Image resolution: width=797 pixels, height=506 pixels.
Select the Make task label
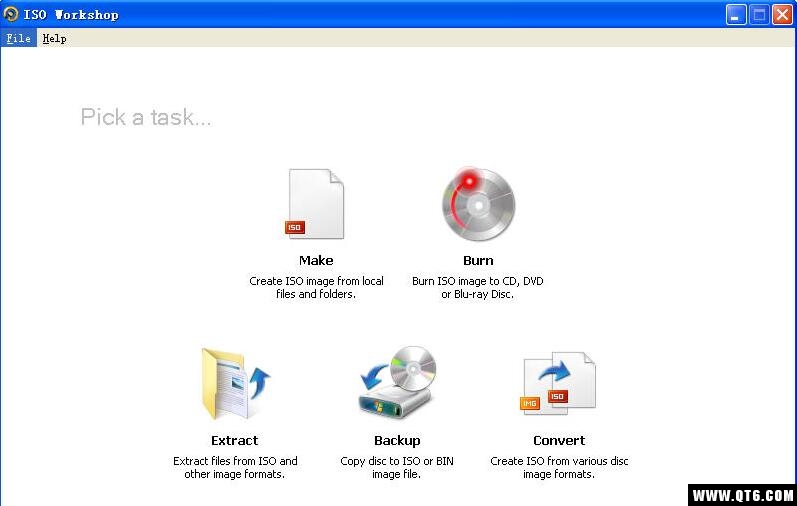[316, 260]
